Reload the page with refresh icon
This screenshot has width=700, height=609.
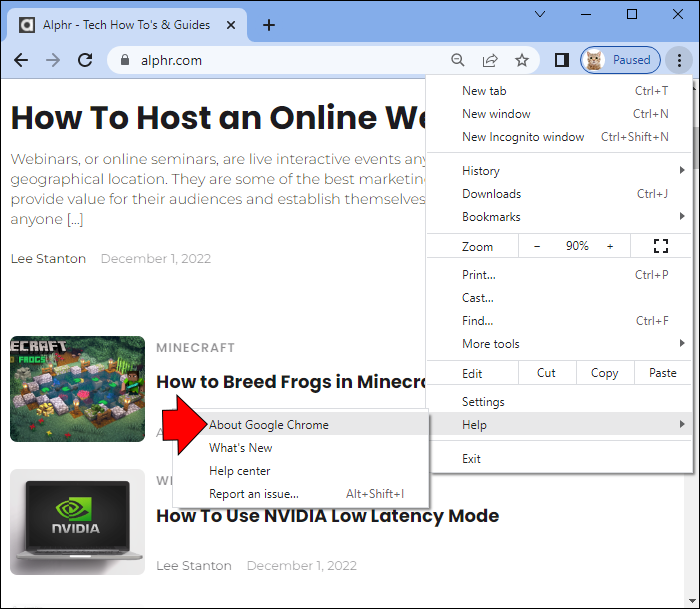tap(85, 60)
